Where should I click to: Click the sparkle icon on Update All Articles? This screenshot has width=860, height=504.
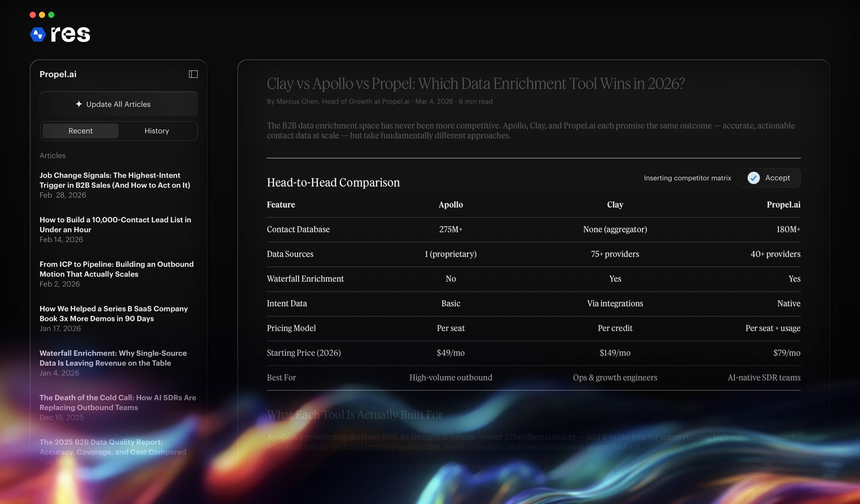click(x=79, y=104)
